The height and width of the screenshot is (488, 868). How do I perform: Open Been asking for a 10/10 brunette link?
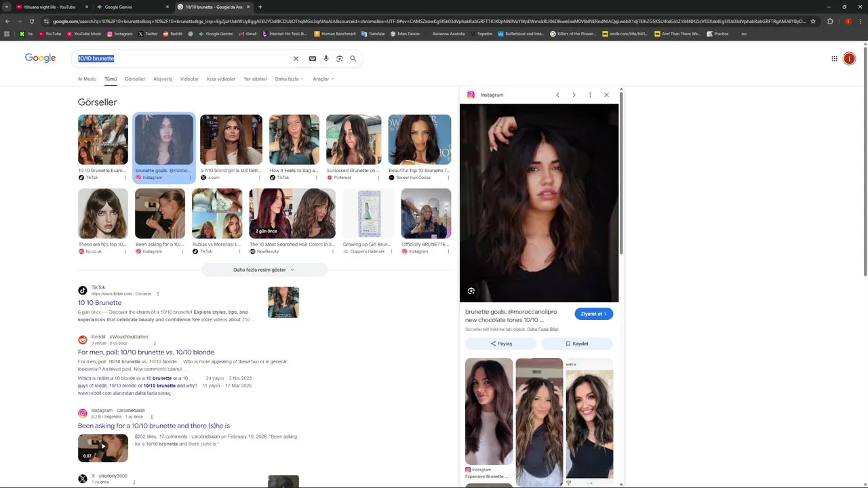[154, 426]
